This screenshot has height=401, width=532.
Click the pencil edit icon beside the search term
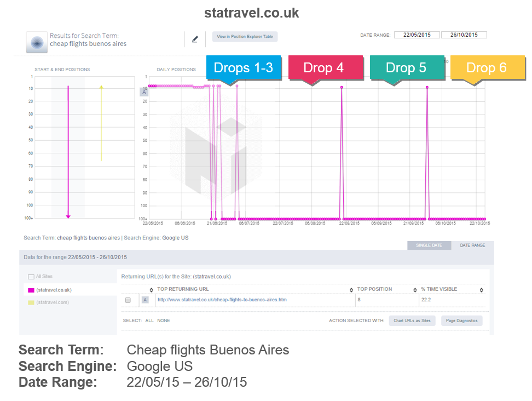195,39
